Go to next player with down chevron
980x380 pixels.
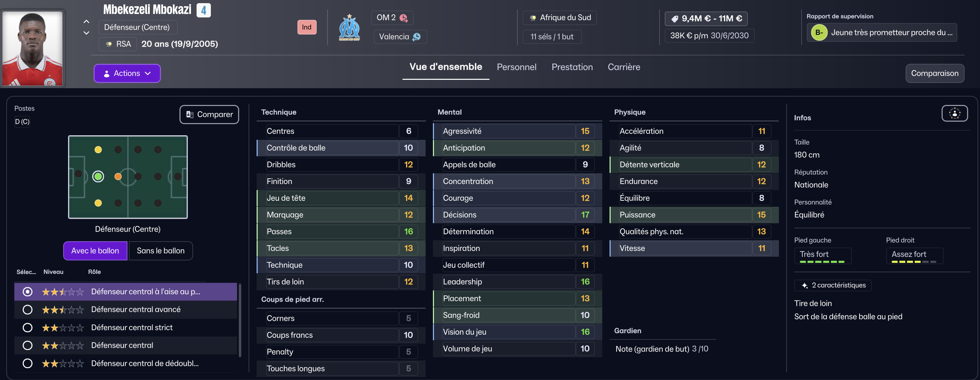click(86, 33)
